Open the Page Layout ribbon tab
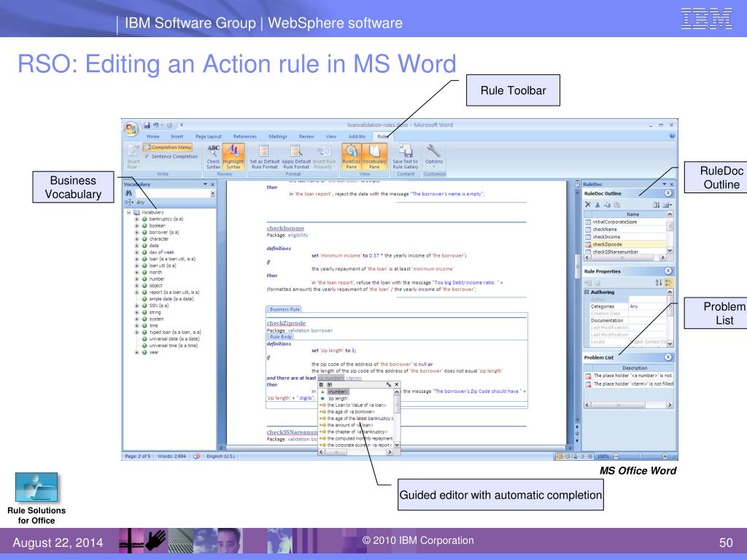 [x=208, y=136]
